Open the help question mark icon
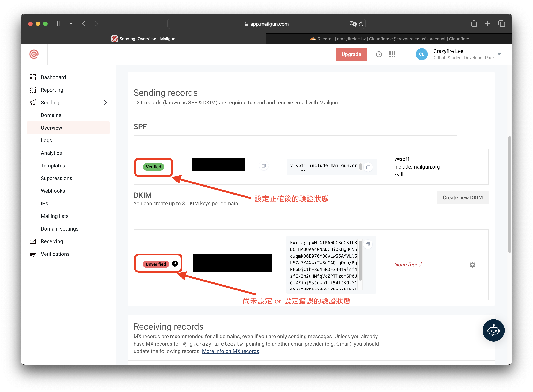 pos(379,54)
